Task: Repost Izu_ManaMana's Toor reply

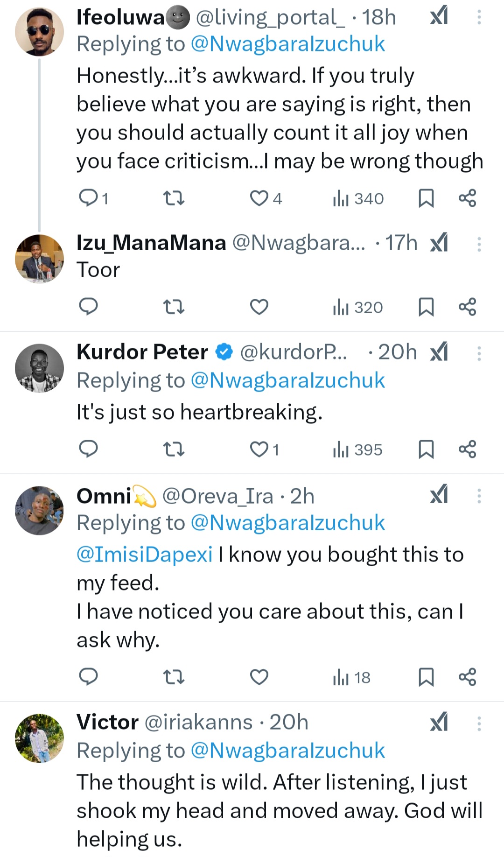Action: 174,307
